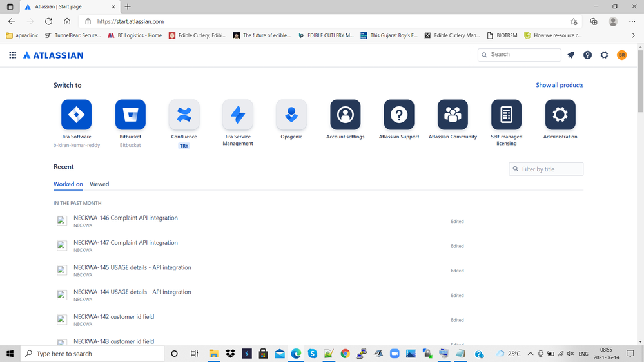Show hidden system tray icons
644x362 pixels.
(531, 354)
